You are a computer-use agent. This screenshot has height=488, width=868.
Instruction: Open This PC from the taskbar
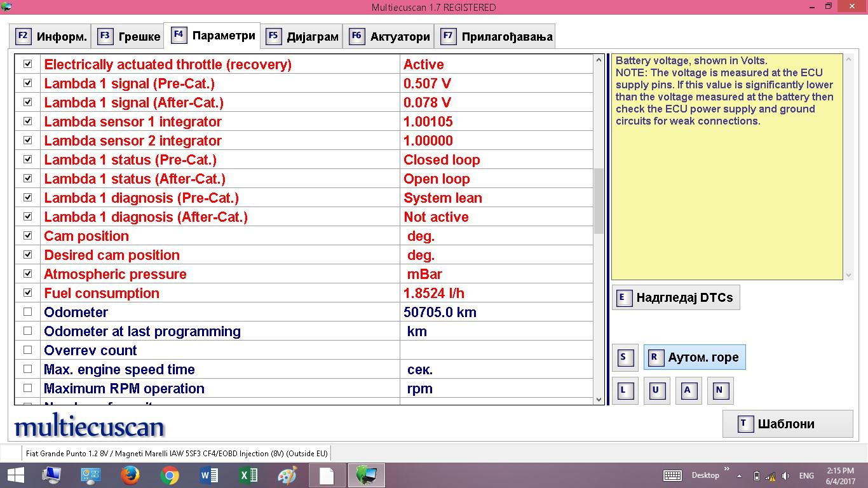(x=51, y=475)
